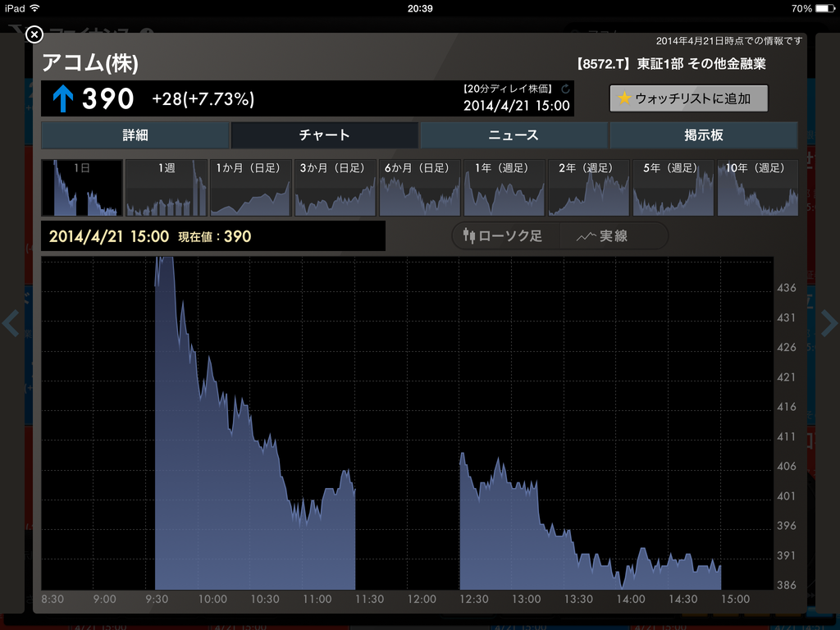Select the 1日 chart thumbnail

(82, 188)
